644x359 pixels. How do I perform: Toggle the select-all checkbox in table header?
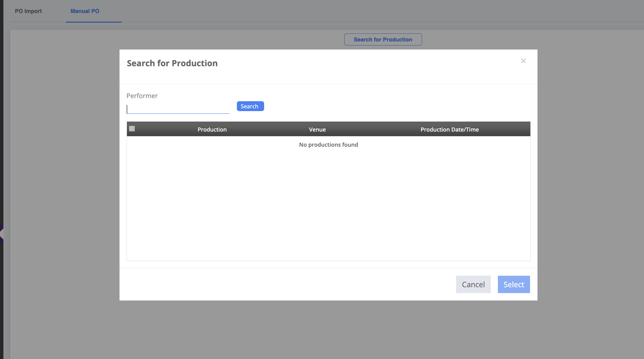click(x=132, y=129)
